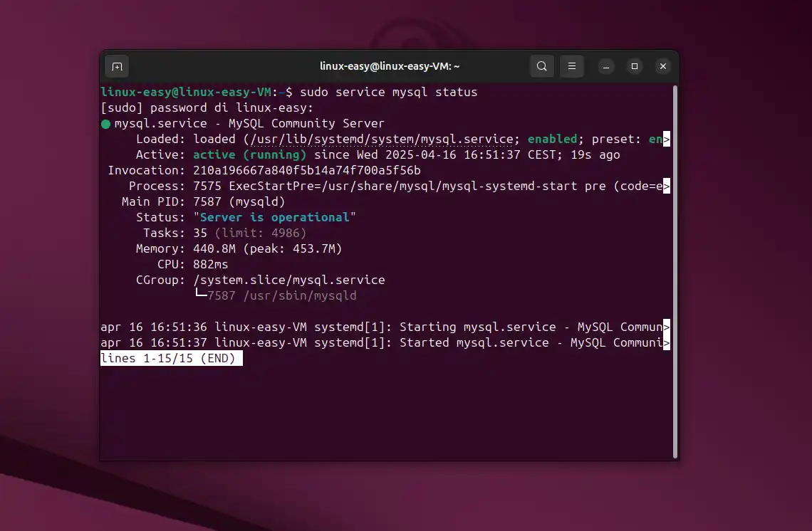Viewport: 812px width, 531px height.
Task: Maximize the terminal window
Action: 635,66
